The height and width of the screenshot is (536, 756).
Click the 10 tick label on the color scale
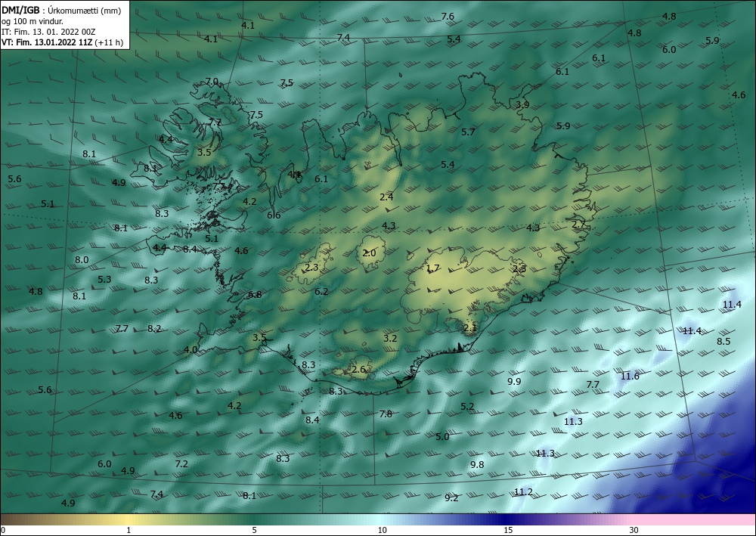[382, 530]
